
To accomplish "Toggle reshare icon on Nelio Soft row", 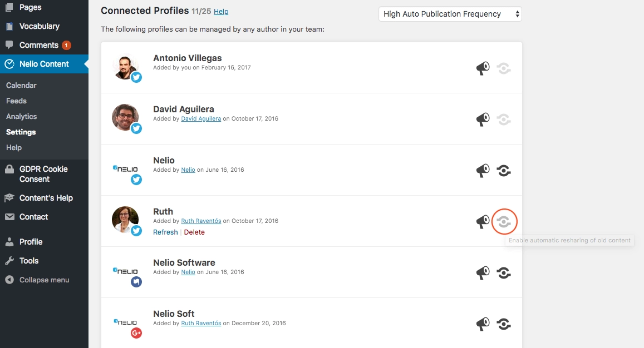I will pyautogui.click(x=504, y=324).
